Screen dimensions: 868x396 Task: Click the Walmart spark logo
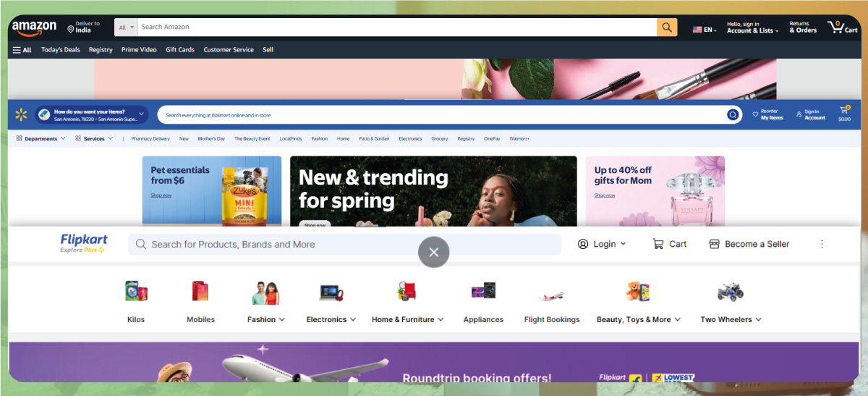pos(20,114)
